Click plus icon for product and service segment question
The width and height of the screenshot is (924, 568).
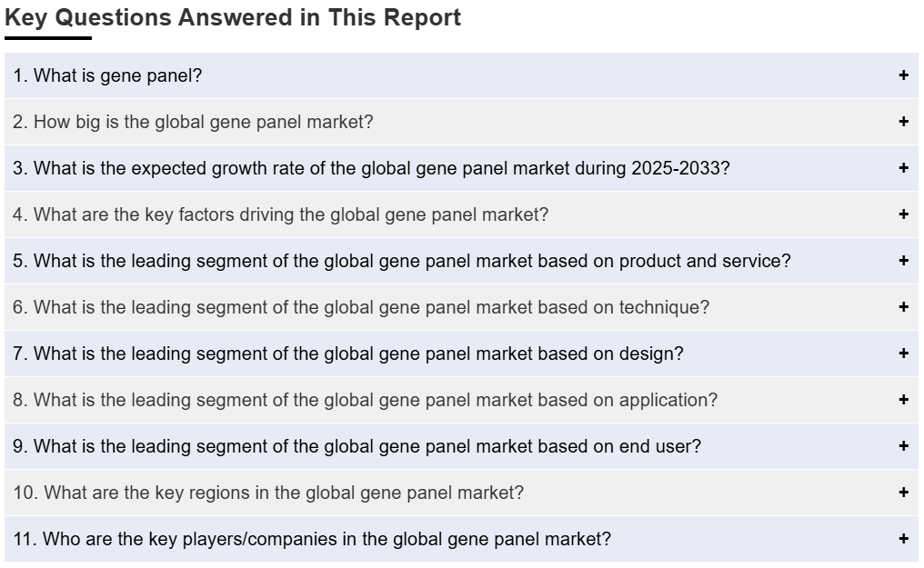pos(903,260)
